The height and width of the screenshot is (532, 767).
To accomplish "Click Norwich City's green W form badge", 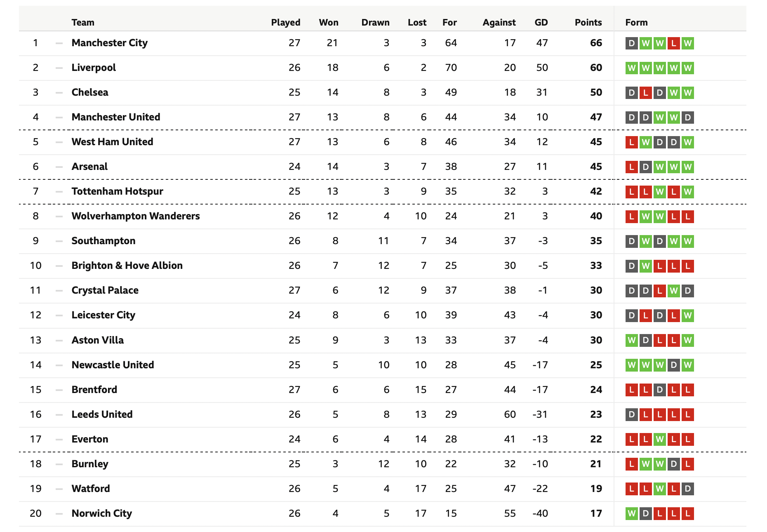I will click(632, 513).
